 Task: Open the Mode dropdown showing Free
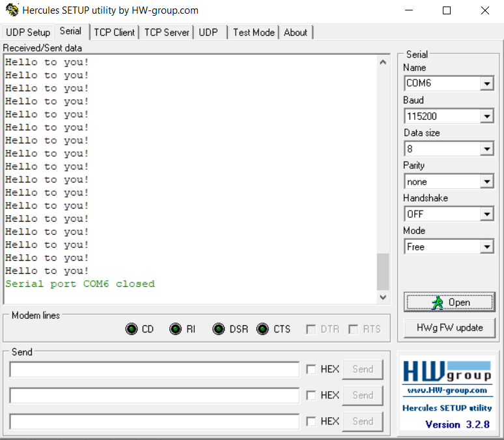[x=487, y=247]
